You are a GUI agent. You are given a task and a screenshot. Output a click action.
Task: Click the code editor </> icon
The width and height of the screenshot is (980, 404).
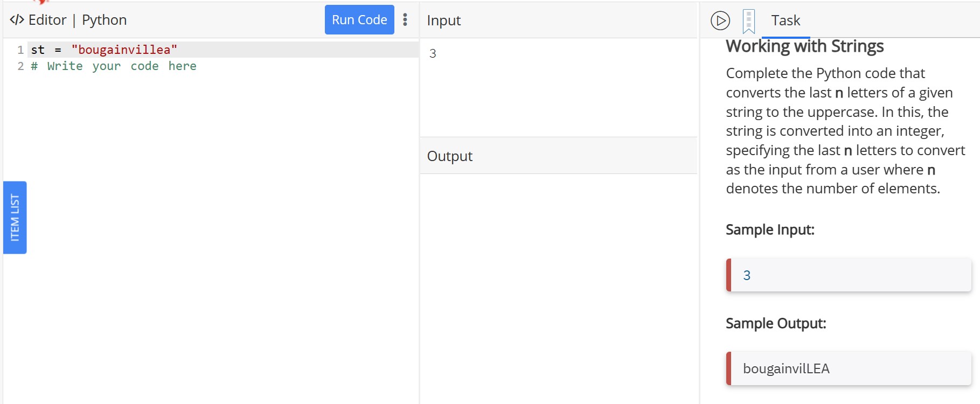pos(17,19)
